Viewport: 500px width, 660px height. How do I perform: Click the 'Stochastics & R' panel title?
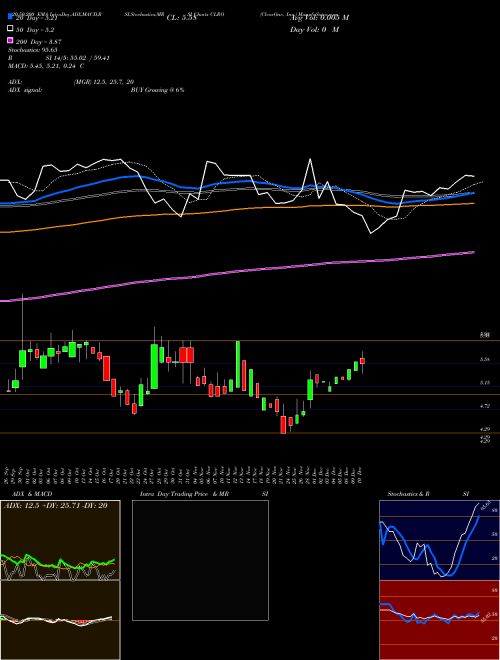click(x=409, y=494)
